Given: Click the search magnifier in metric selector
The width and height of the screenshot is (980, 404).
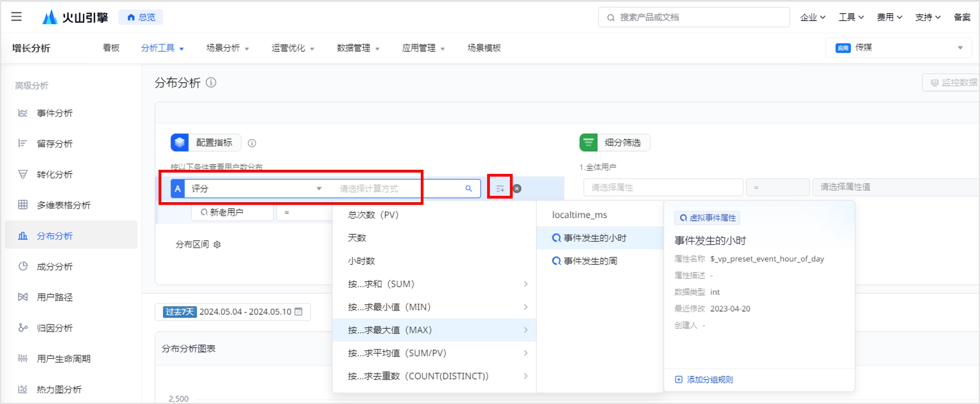Looking at the screenshot, I should coord(469,189).
